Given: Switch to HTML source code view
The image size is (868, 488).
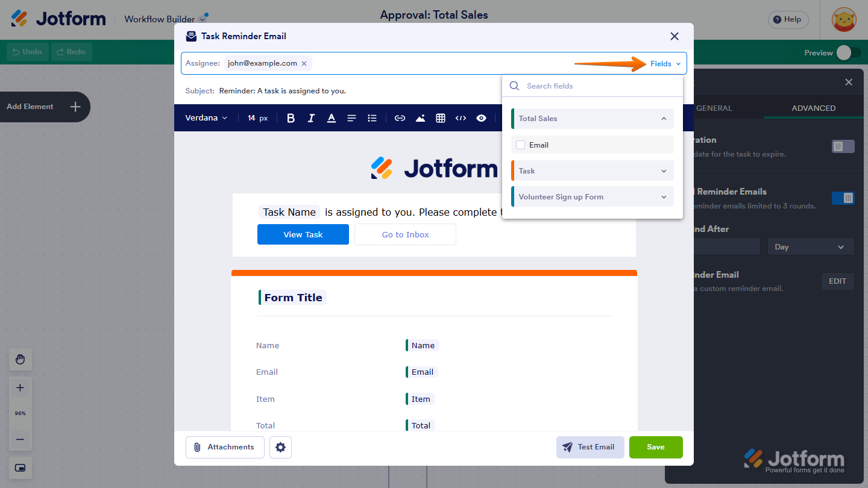Looking at the screenshot, I should (461, 118).
